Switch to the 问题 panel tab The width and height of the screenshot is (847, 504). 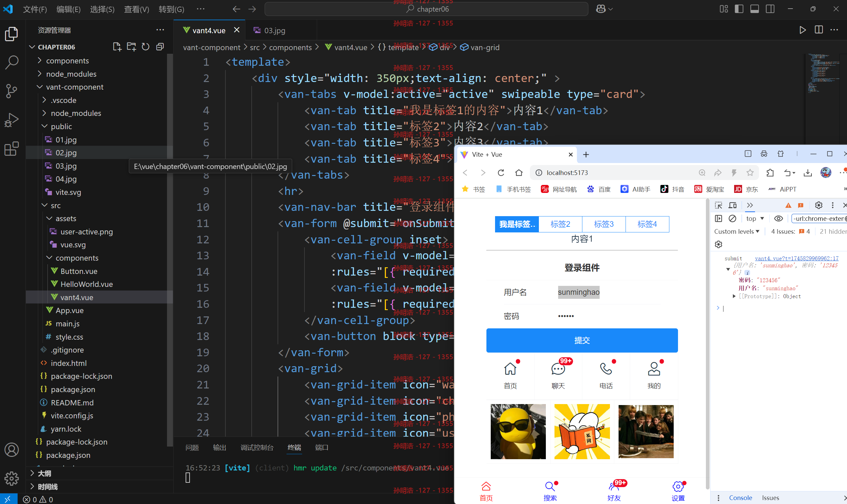click(x=192, y=448)
